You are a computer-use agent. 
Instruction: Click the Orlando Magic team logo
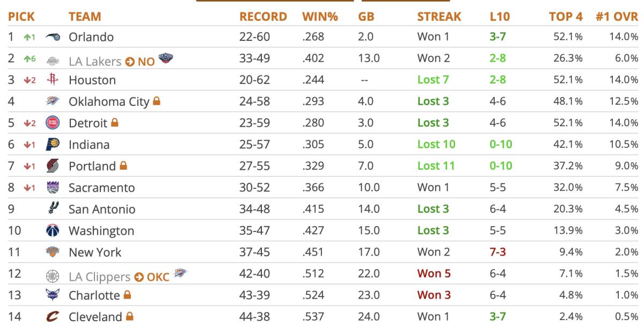(53, 37)
